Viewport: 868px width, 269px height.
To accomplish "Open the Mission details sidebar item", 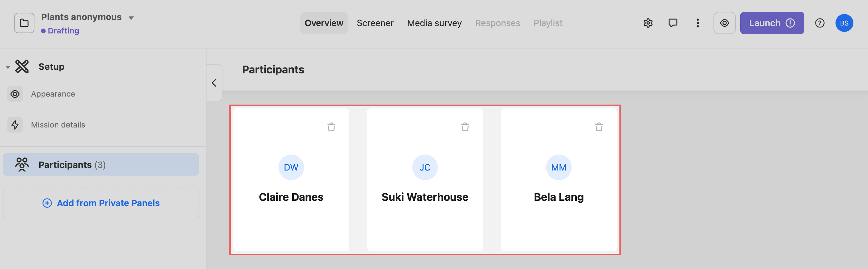I will click(x=58, y=125).
